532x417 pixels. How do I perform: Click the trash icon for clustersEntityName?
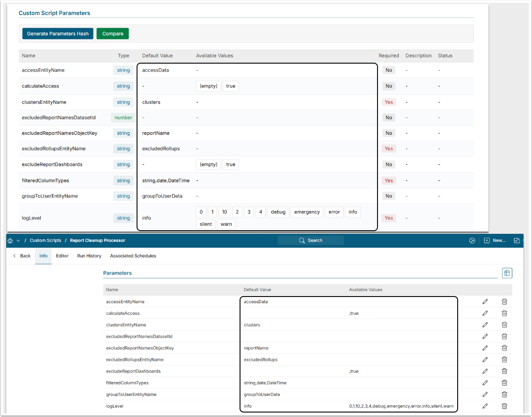[504, 325]
